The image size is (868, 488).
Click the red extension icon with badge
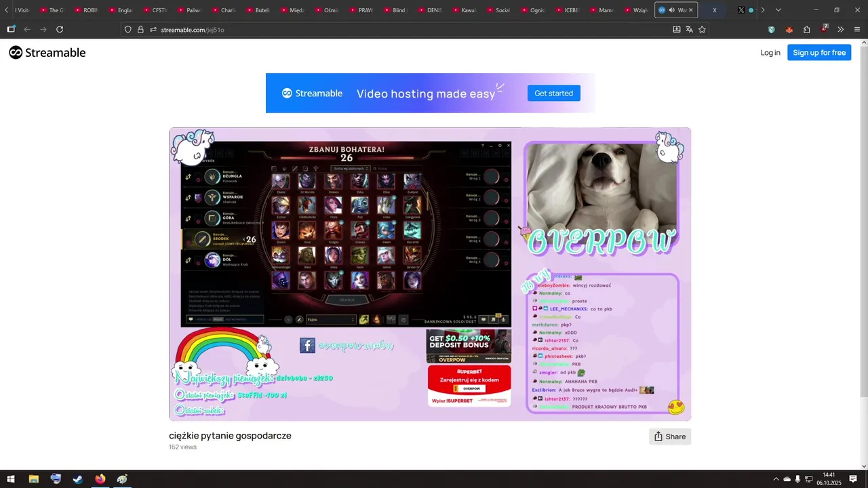pos(824,29)
